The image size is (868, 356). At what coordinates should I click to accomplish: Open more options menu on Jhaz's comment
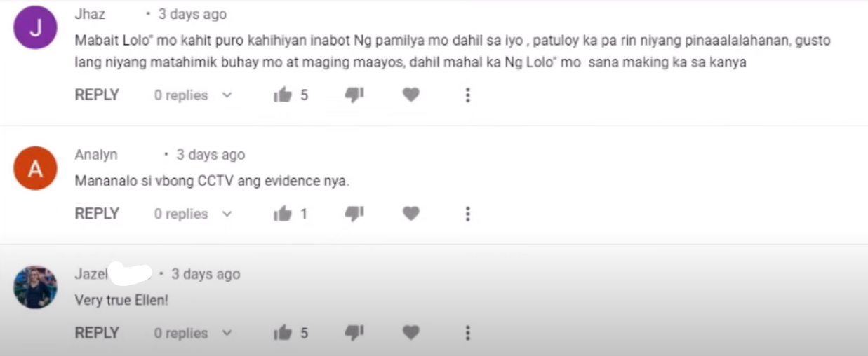coord(467,95)
